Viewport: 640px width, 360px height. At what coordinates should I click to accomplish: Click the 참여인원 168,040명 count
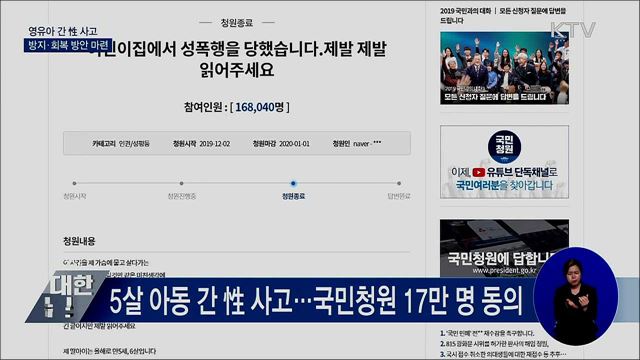[x=237, y=107]
